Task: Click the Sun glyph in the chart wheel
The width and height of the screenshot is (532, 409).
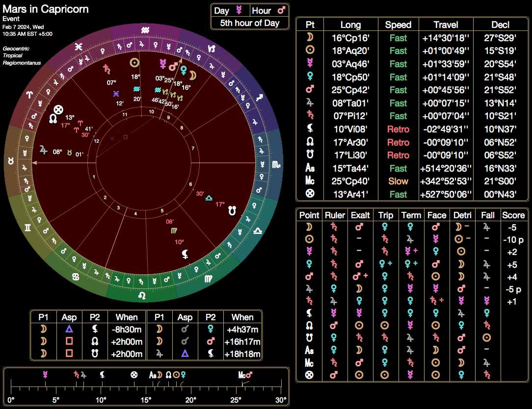Action: pos(134,63)
